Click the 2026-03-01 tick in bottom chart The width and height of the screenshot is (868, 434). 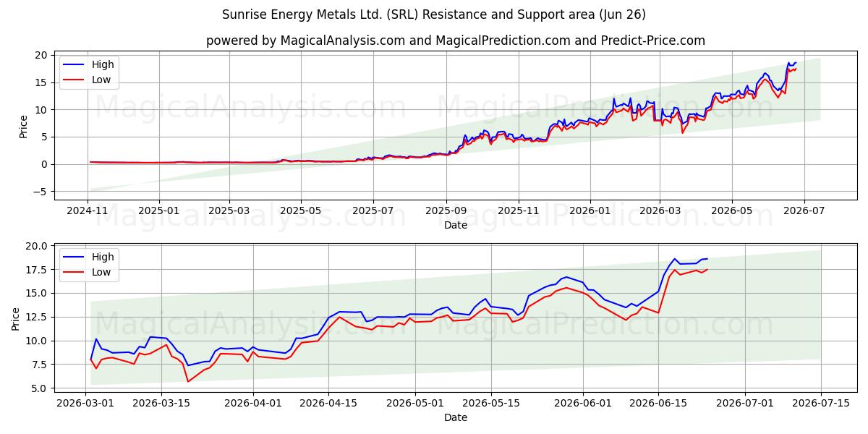point(86,403)
